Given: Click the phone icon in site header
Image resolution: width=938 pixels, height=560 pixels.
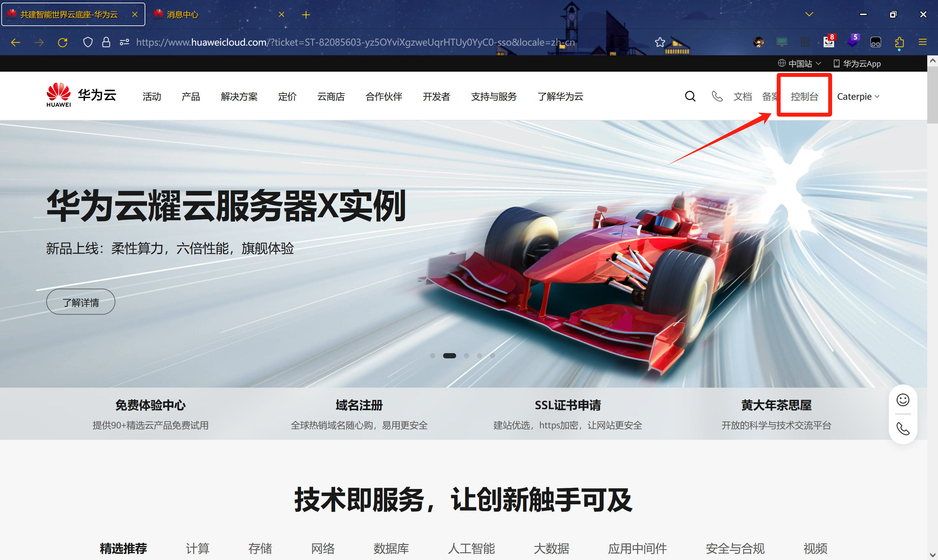Looking at the screenshot, I should coord(717,96).
